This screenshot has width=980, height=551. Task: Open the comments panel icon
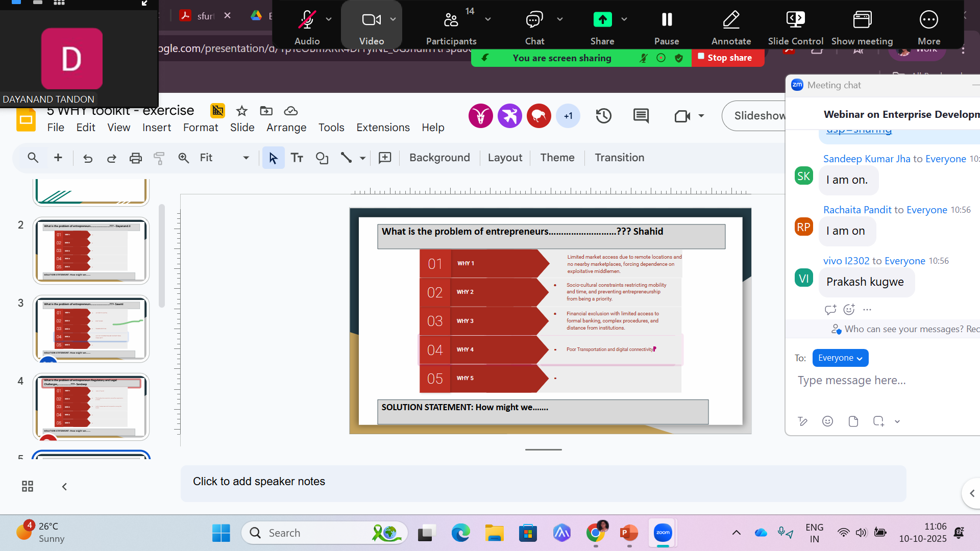(641, 116)
